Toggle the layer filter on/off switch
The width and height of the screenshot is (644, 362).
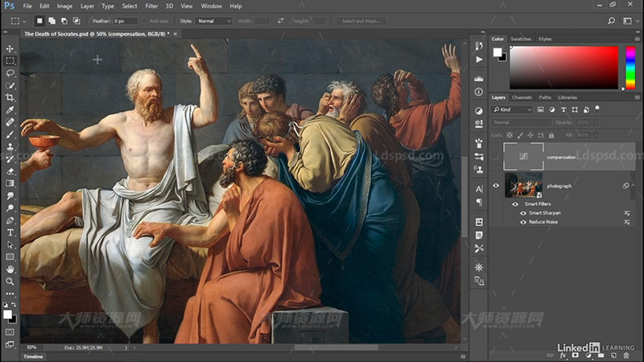(x=597, y=109)
